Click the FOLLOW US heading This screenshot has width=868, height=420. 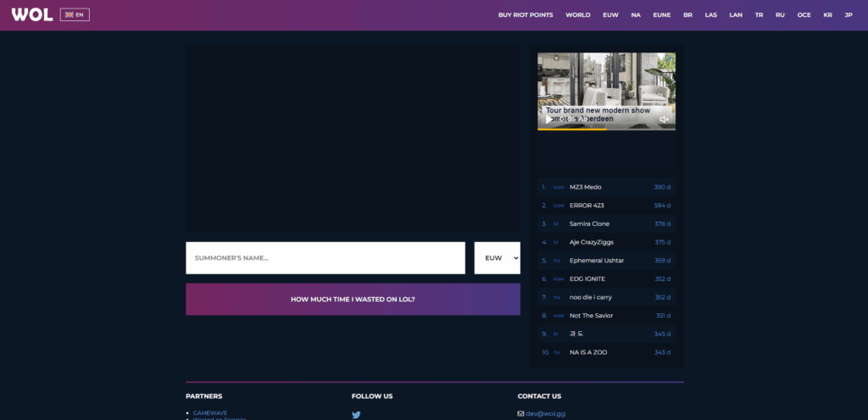click(372, 396)
